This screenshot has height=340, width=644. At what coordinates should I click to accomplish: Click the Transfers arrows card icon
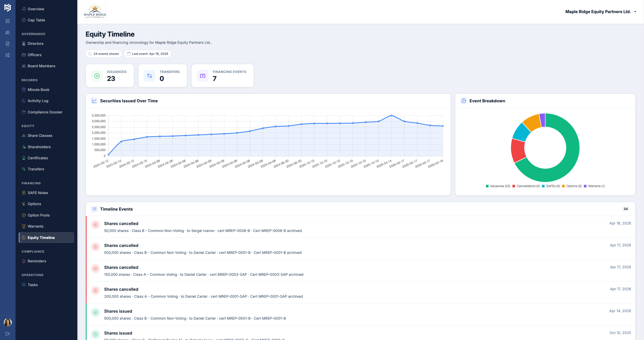click(150, 76)
